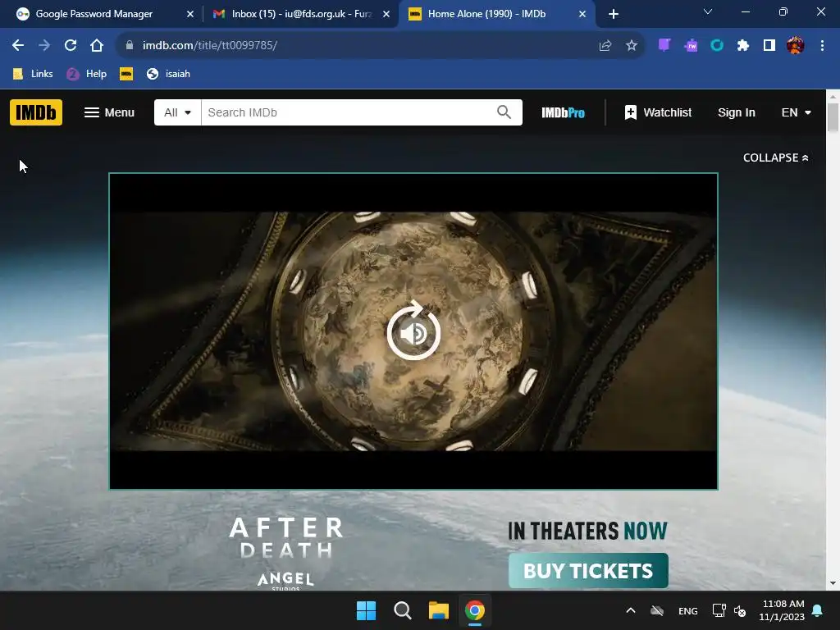Click the IMDb logo in the header
This screenshot has height=630, width=840.
[36, 112]
